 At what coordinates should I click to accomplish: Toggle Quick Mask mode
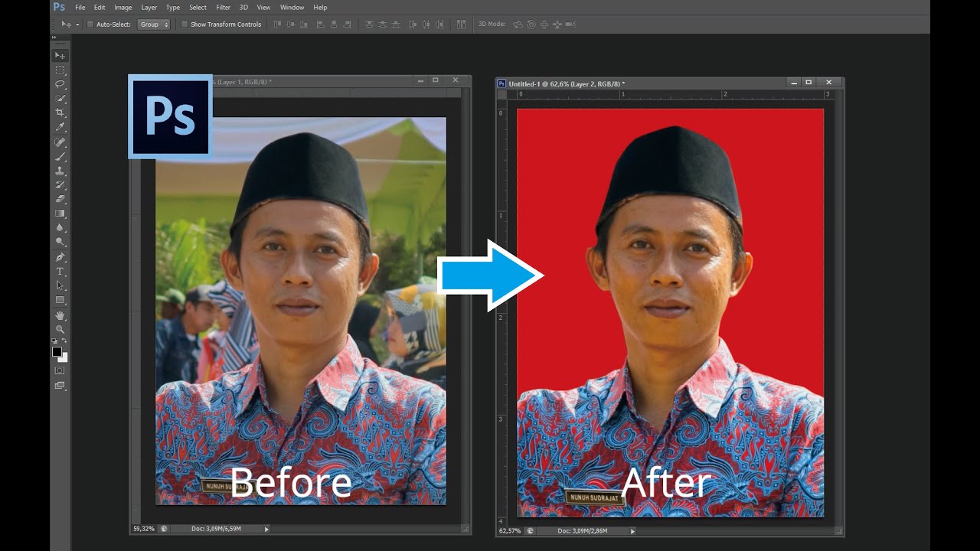click(x=60, y=370)
